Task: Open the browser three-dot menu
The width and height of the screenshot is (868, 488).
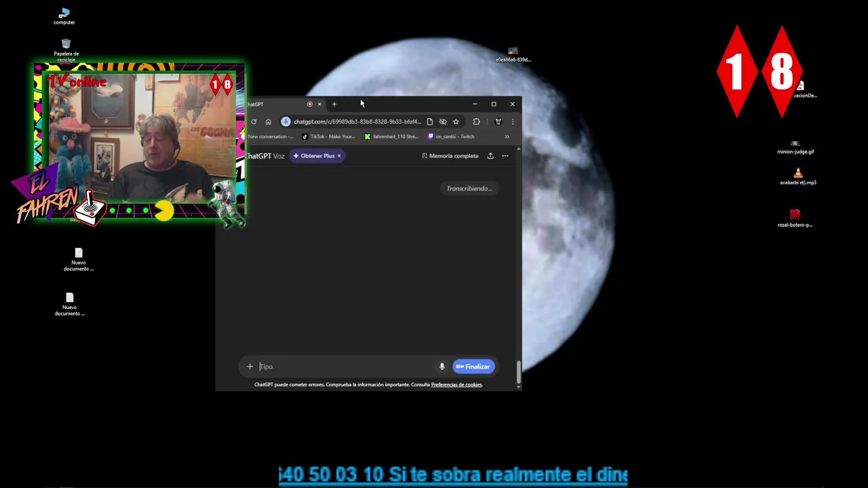Action: tap(512, 122)
